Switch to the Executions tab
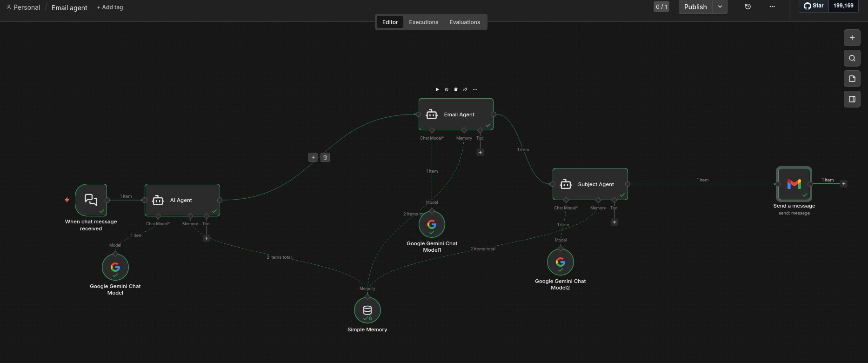Image resolution: width=868 pixels, height=363 pixels. point(423,22)
